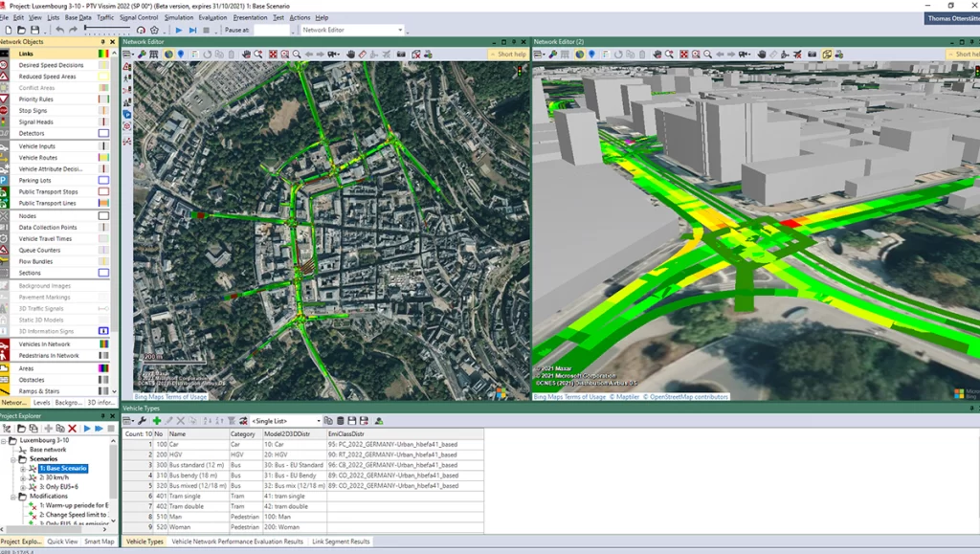Click Vehicles In Network color swatch
The height and width of the screenshot is (554, 980).
coord(103,344)
